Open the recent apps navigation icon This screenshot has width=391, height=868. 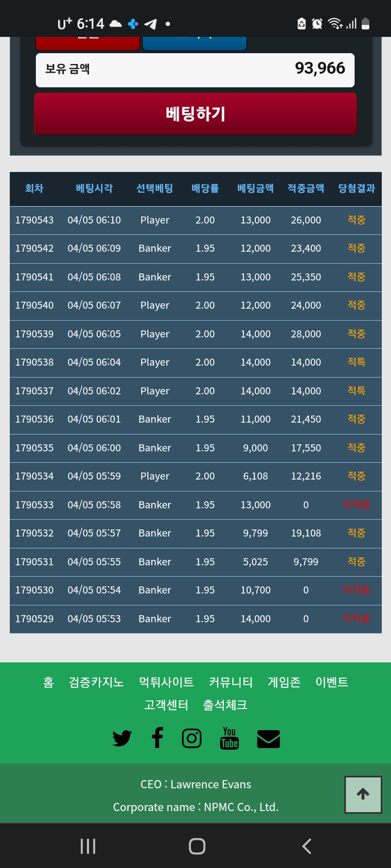point(88,846)
